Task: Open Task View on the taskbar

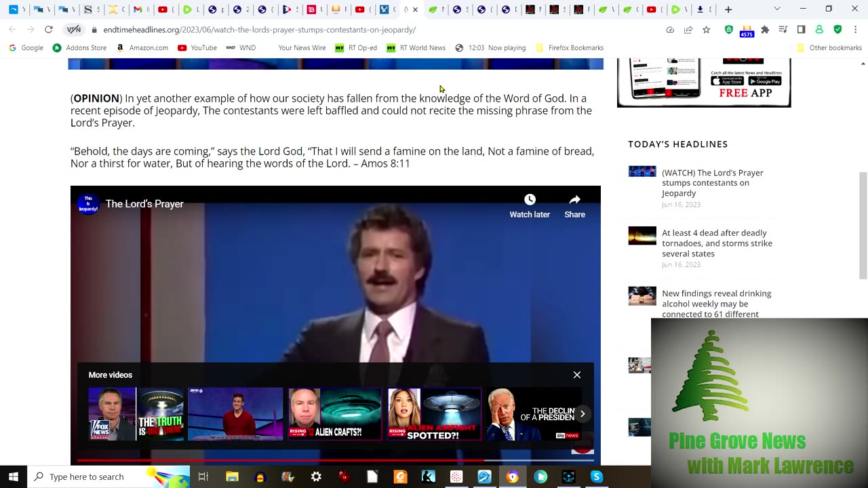Action: coord(203,476)
